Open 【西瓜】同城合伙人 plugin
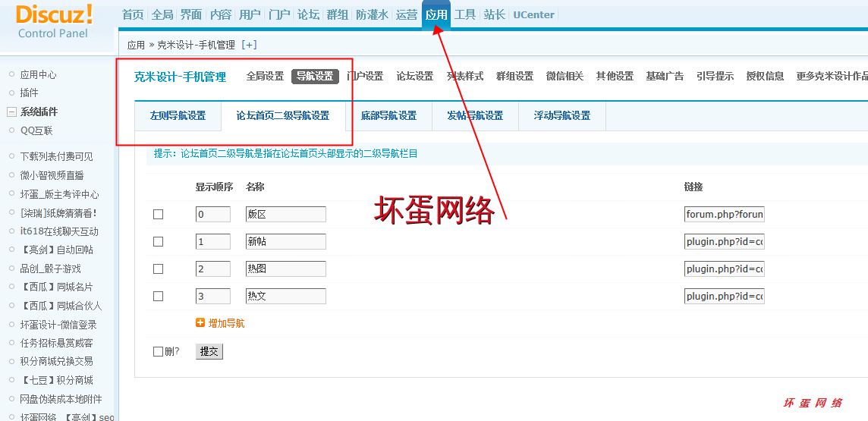The width and height of the screenshot is (868, 421). point(61,306)
